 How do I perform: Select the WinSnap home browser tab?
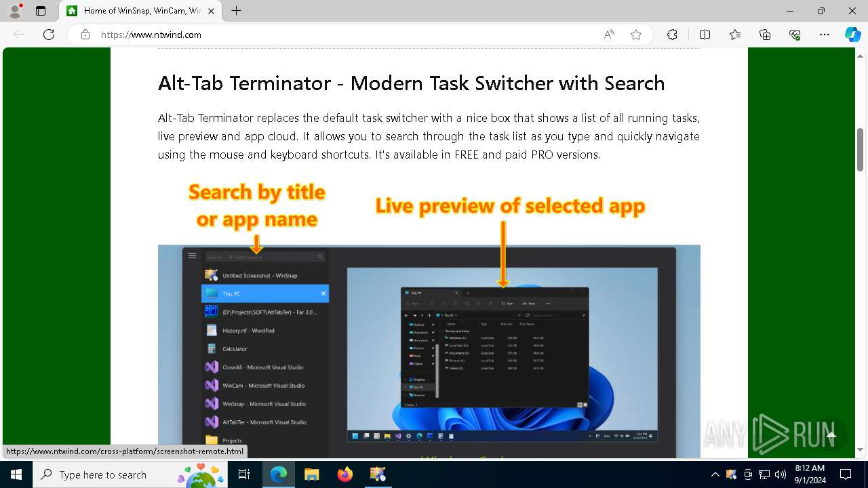point(140,11)
